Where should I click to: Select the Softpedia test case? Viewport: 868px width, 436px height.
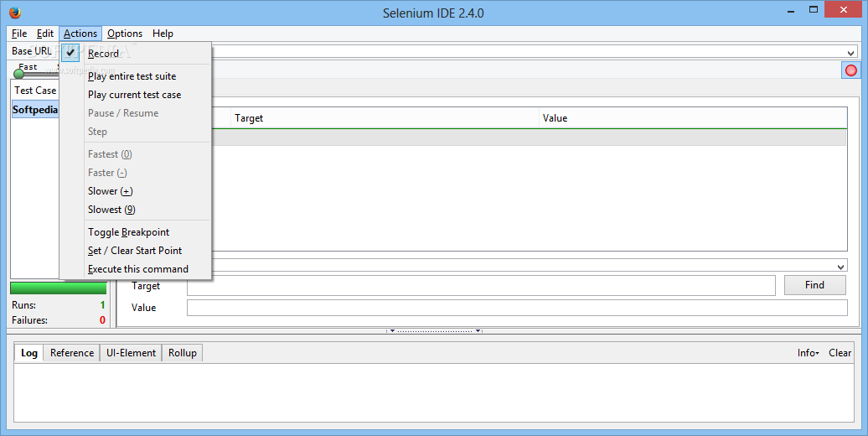coord(35,110)
